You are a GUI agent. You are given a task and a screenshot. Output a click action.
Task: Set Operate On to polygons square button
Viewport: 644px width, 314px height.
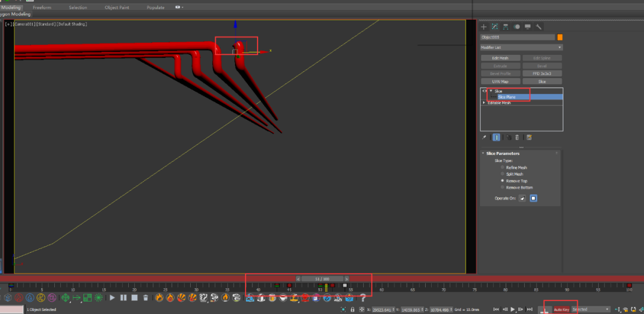(x=533, y=198)
